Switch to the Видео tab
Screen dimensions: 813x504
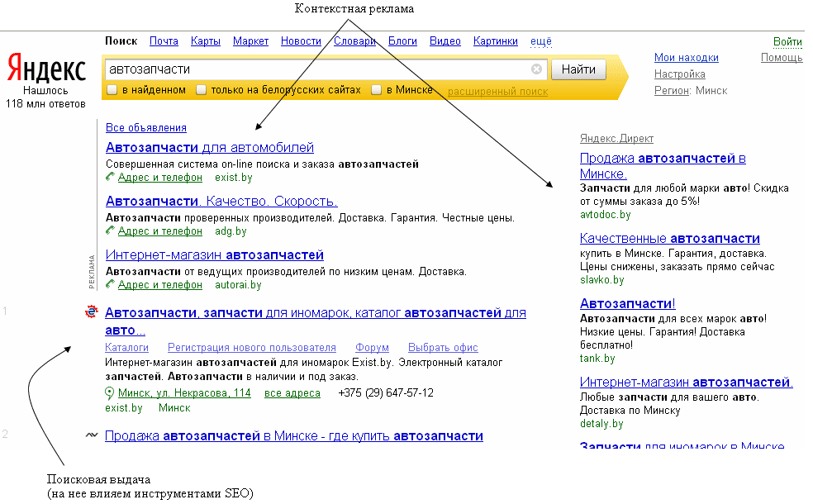[445, 41]
